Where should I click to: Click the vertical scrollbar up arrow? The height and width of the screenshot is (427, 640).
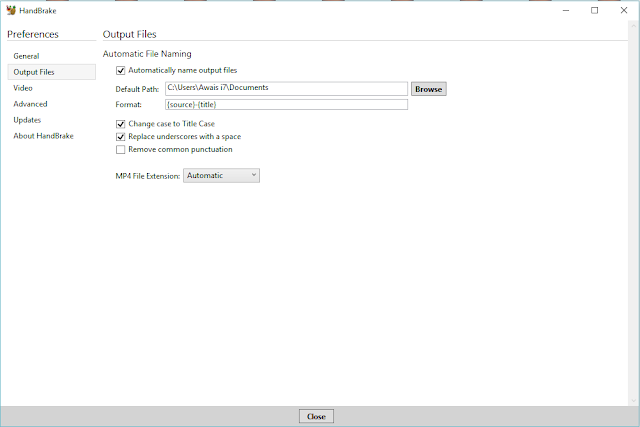click(x=633, y=26)
